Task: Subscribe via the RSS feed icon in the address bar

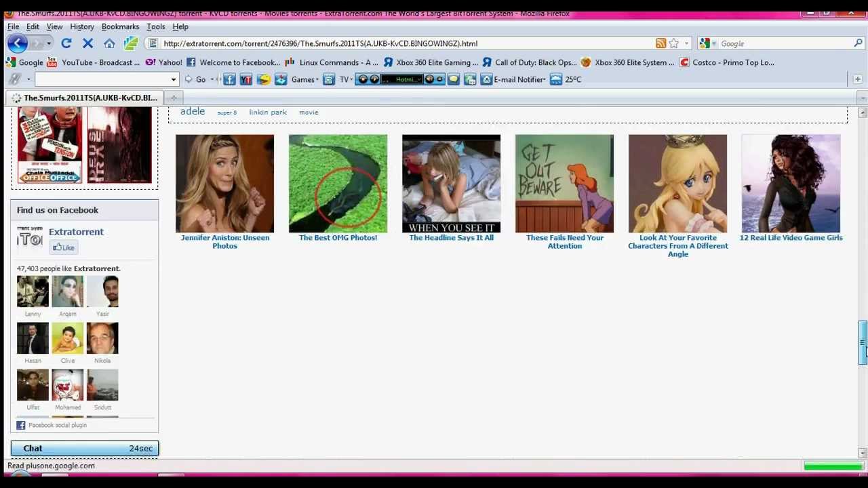Action: 660,43
